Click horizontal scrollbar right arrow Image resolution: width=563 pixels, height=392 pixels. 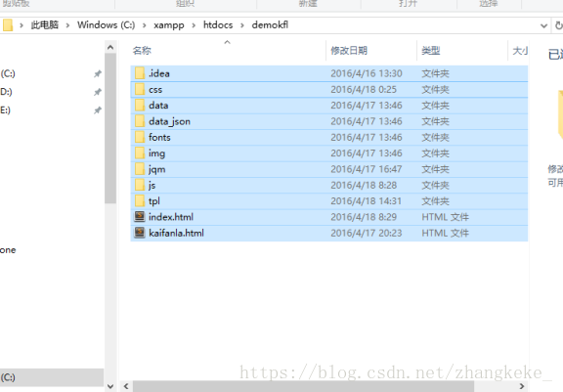coord(522,386)
